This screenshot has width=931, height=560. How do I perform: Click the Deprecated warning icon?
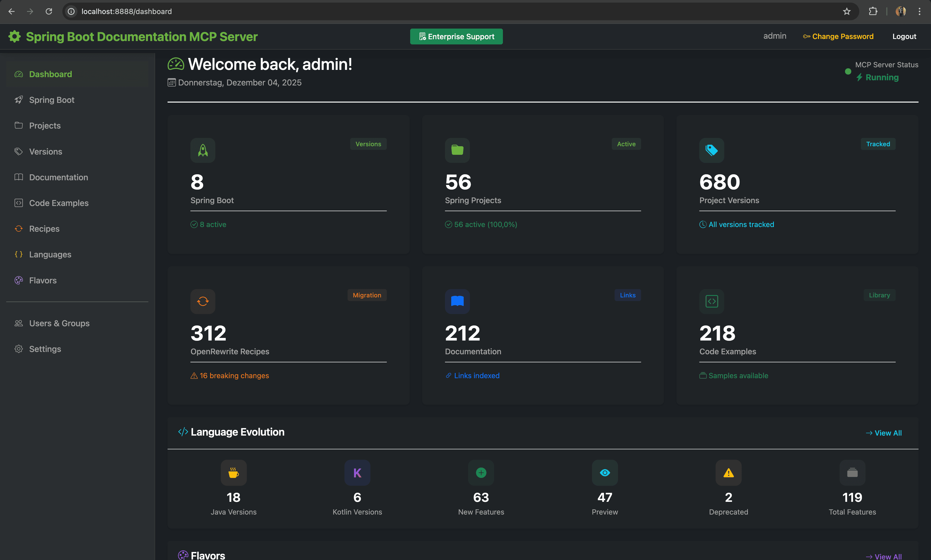click(x=728, y=472)
